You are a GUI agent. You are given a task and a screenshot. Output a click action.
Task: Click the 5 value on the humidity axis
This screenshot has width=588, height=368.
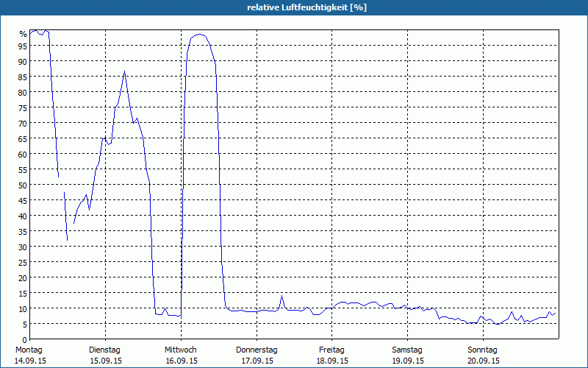pyautogui.click(x=25, y=324)
